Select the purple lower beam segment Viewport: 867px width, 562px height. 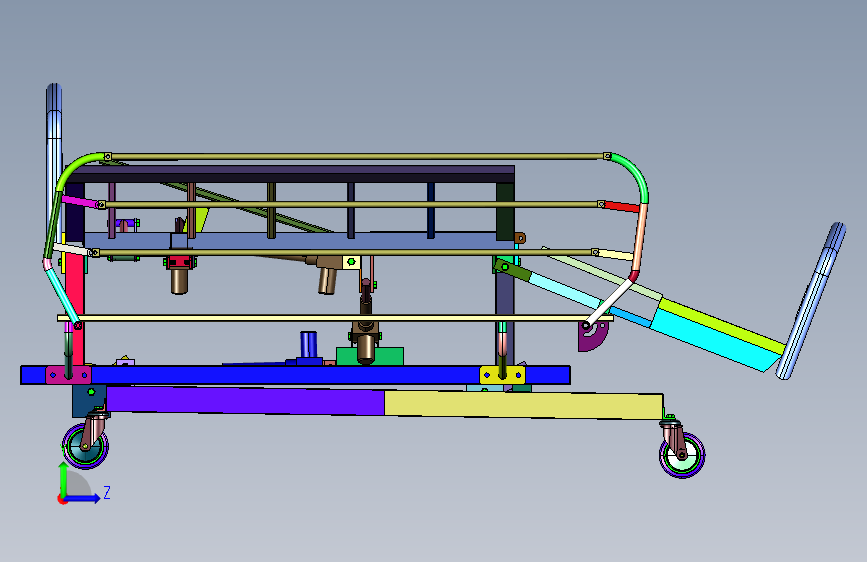(x=246, y=400)
